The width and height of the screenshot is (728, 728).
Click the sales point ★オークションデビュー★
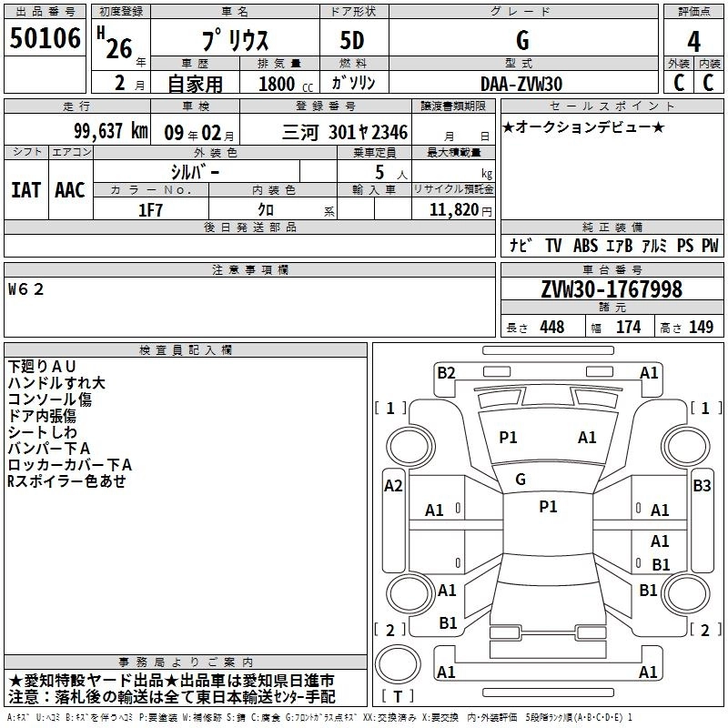pyautogui.click(x=583, y=126)
